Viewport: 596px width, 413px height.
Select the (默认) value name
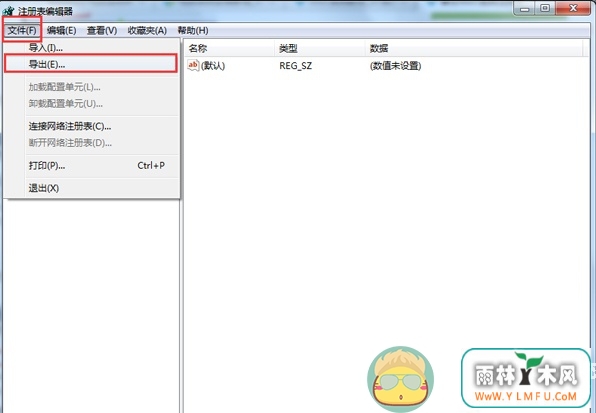point(213,66)
